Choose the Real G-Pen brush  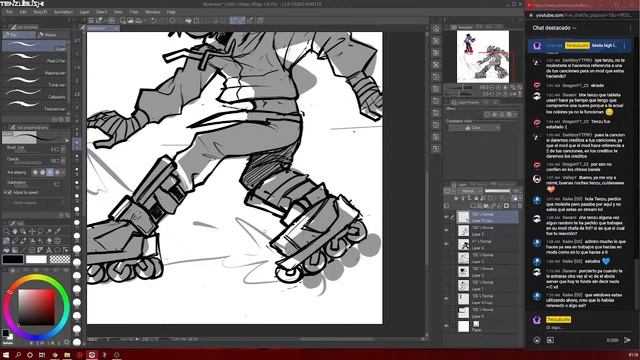[x=35, y=58]
